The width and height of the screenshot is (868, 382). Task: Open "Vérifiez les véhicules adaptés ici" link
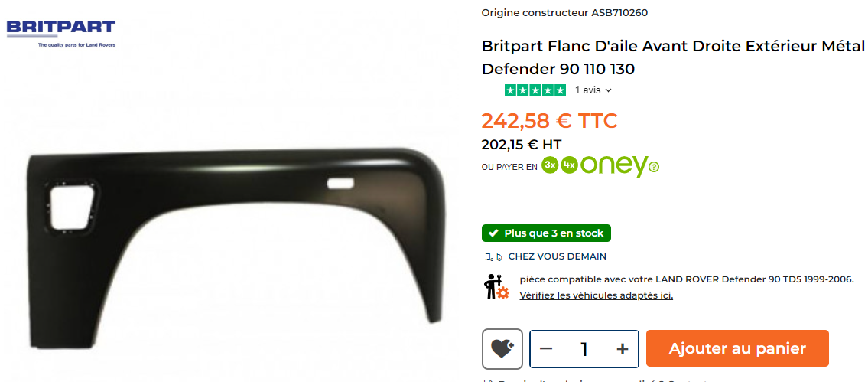tap(597, 295)
